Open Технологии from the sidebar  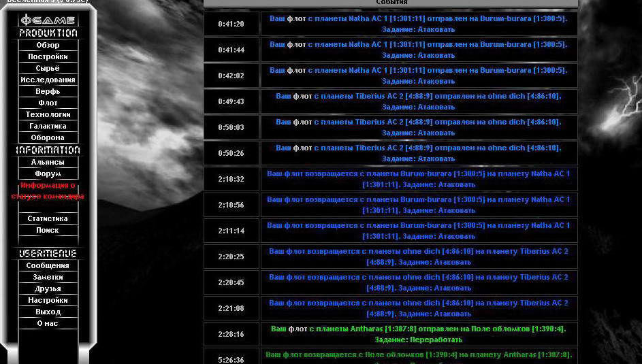coord(48,114)
